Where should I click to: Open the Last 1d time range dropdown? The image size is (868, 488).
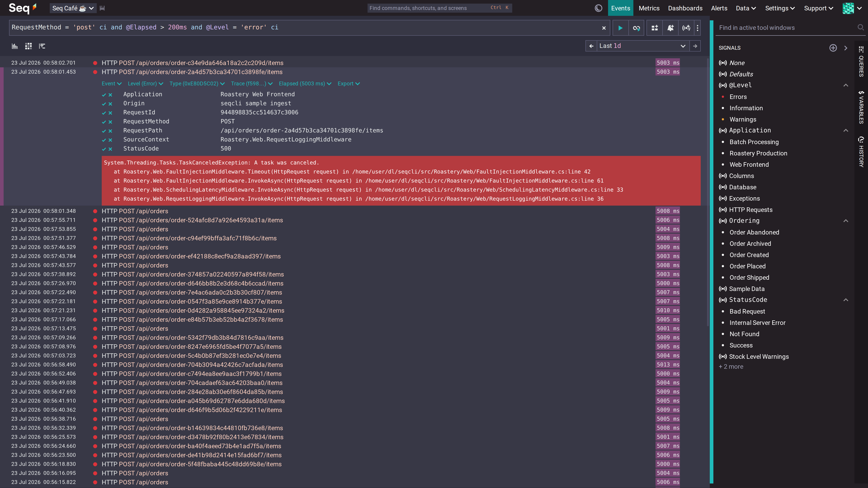click(643, 46)
